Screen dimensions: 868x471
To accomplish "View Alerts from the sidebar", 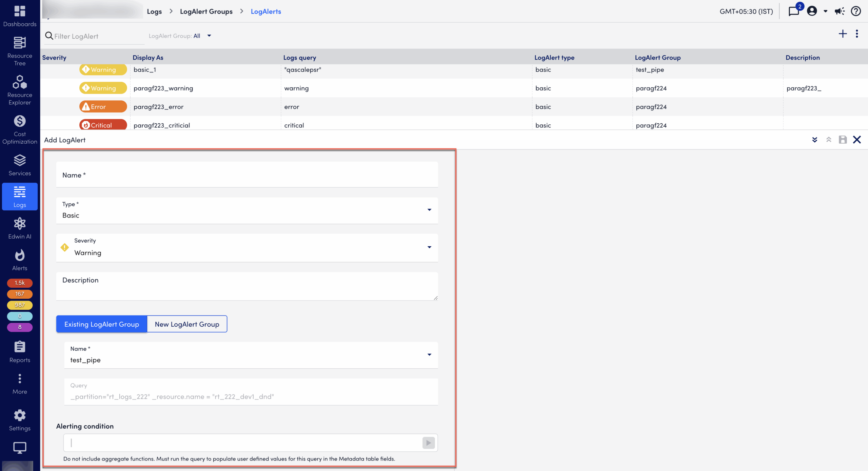I will pos(19,259).
